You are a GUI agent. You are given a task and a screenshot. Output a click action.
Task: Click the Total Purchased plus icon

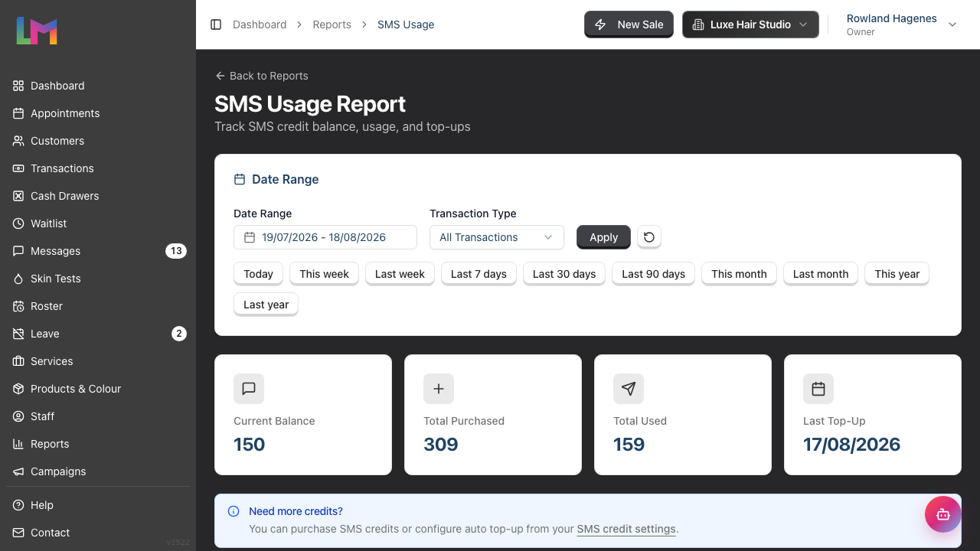coord(439,389)
